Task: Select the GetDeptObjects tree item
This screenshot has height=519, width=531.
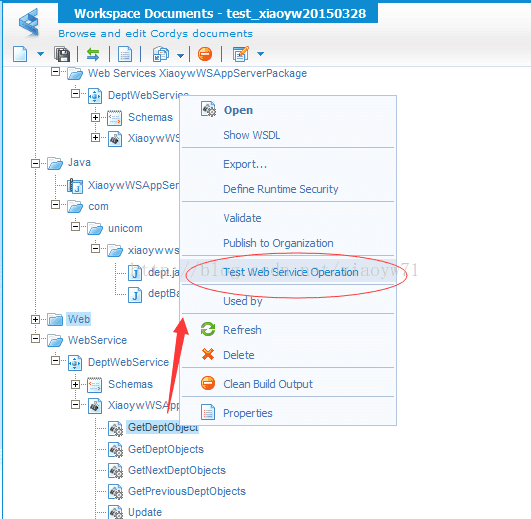Action: pyautogui.click(x=166, y=449)
